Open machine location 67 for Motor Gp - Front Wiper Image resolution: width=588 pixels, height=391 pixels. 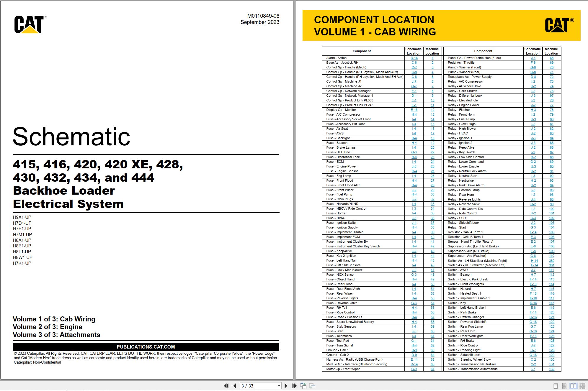(x=432, y=369)
